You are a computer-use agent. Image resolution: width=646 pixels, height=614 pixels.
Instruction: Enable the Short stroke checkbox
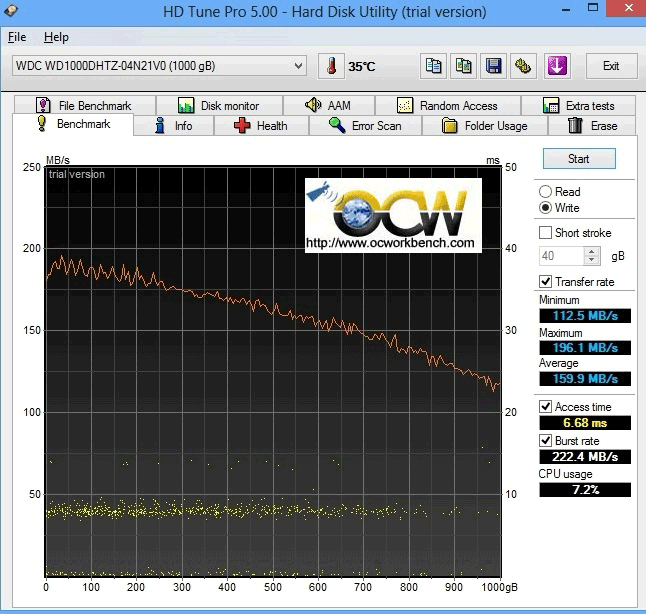coord(545,233)
